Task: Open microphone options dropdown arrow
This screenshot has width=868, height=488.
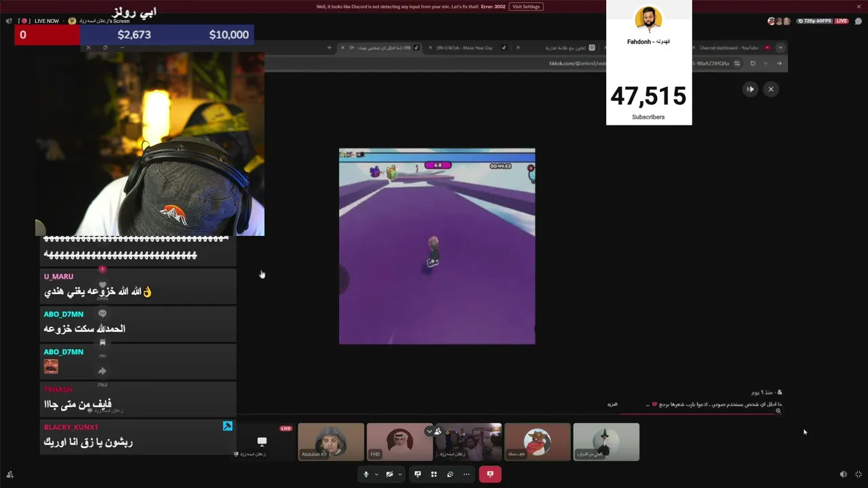Action: point(376,474)
